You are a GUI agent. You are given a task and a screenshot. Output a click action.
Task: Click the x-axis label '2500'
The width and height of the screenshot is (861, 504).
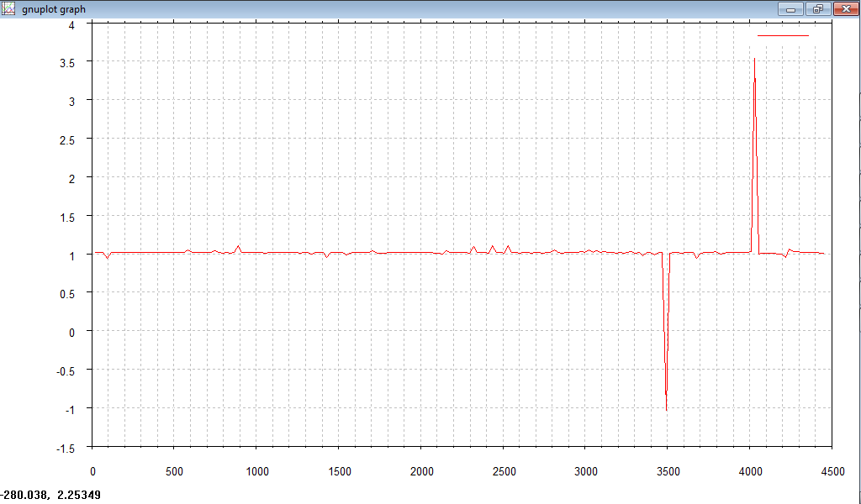(x=504, y=471)
